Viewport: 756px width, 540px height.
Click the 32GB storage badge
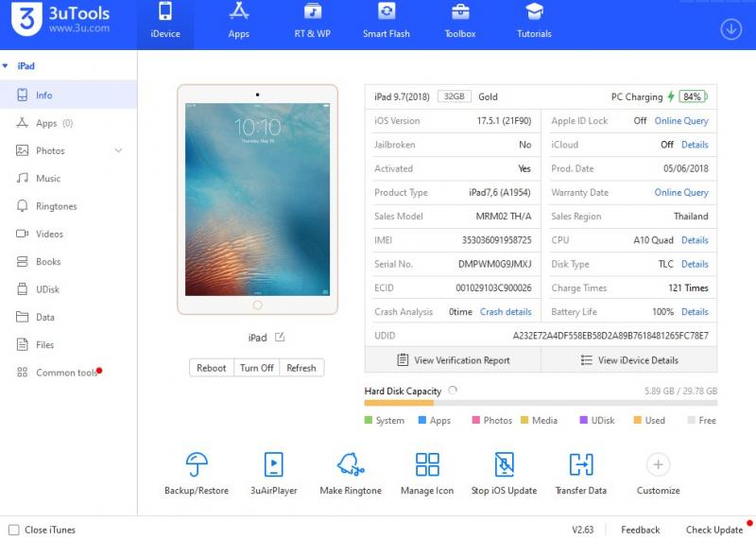455,96
